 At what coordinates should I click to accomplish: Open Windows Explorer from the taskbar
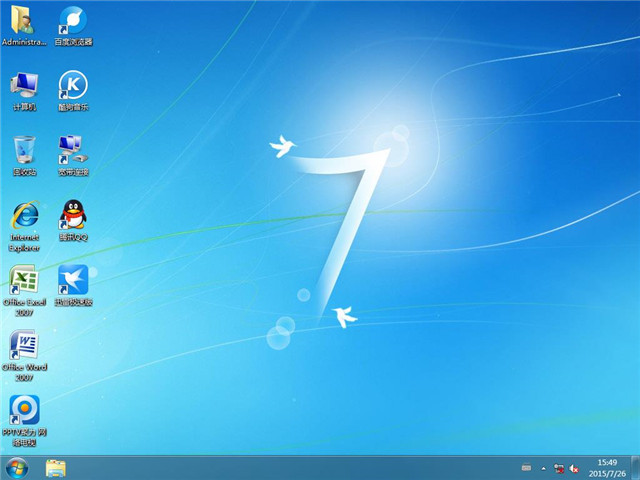(x=56, y=468)
